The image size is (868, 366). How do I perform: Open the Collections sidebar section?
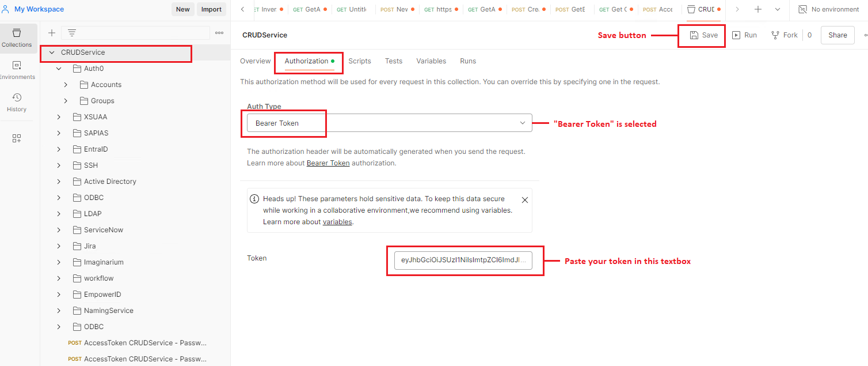point(17,38)
